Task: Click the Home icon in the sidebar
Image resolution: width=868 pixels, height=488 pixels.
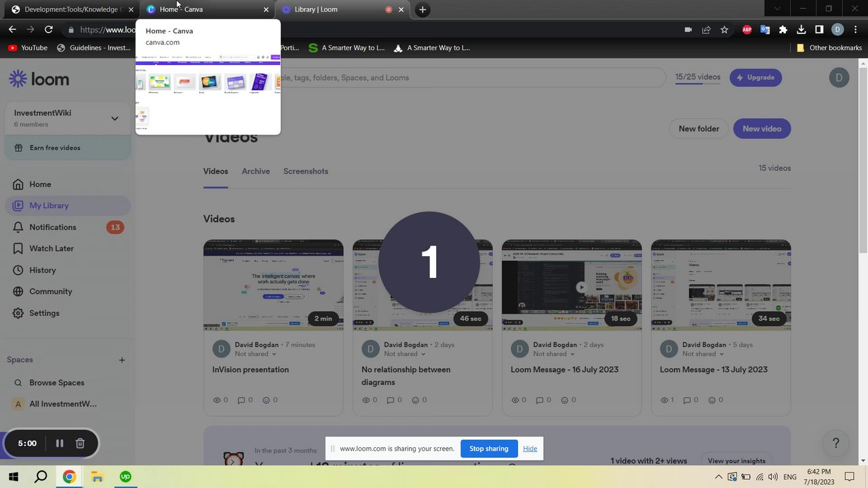Action: tap(18, 184)
